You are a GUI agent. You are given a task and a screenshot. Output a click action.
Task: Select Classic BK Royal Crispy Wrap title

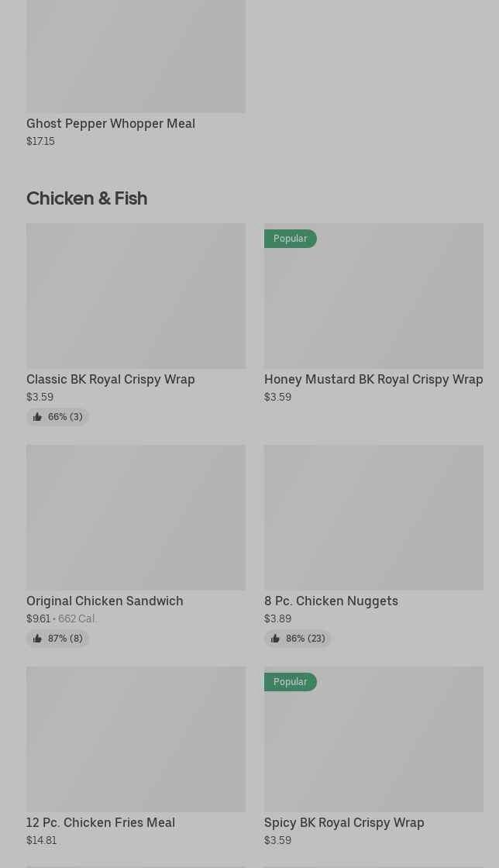tap(111, 379)
